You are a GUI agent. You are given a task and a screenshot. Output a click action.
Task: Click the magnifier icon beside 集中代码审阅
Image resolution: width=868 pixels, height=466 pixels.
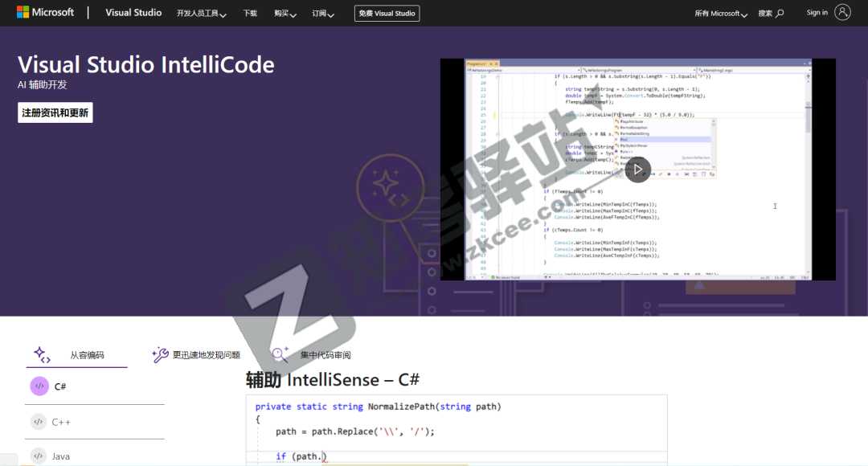pos(278,354)
